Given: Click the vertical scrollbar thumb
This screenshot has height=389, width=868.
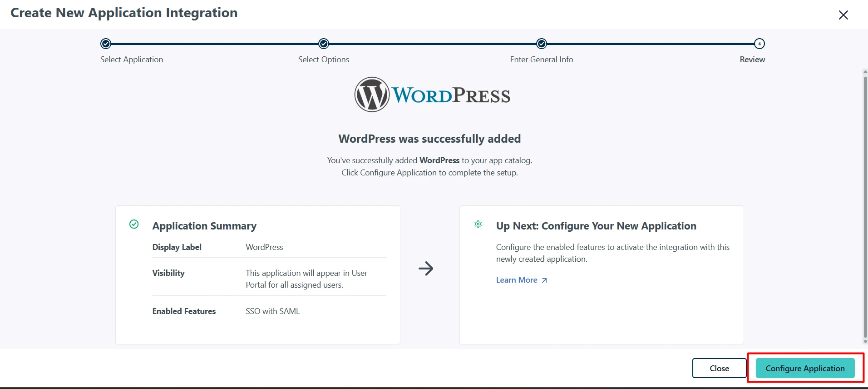Looking at the screenshot, I should [x=865, y=207].
